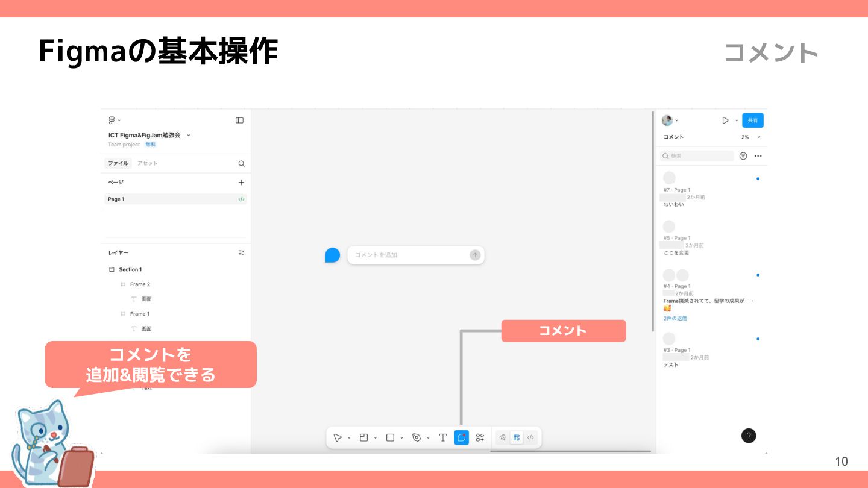Open comment panel three-dots menu
Image resolution: width=868 pixels, height=488 pixels.
pyautogui.click(x=758, y=156)
